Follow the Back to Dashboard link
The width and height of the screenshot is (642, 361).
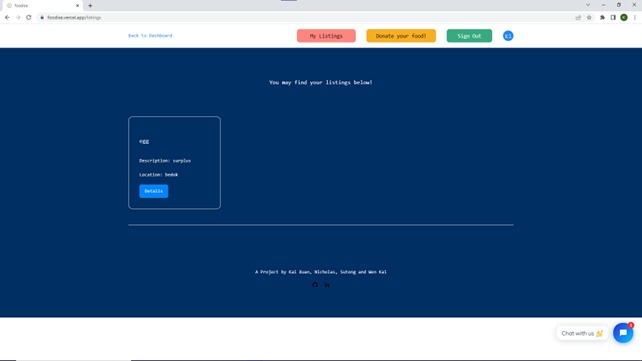[150, 36]
